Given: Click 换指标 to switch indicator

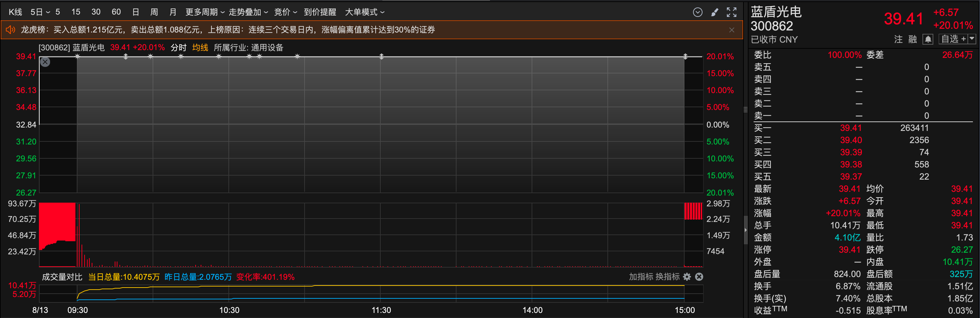Looking at the screenshot, I should point(667,277).
